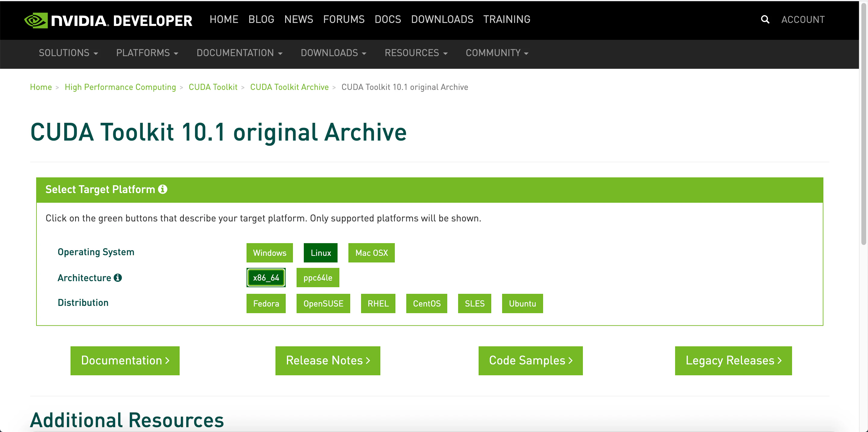Expand the PLATFORMS dropdown menu
The image size is (868, 432).
147,53
